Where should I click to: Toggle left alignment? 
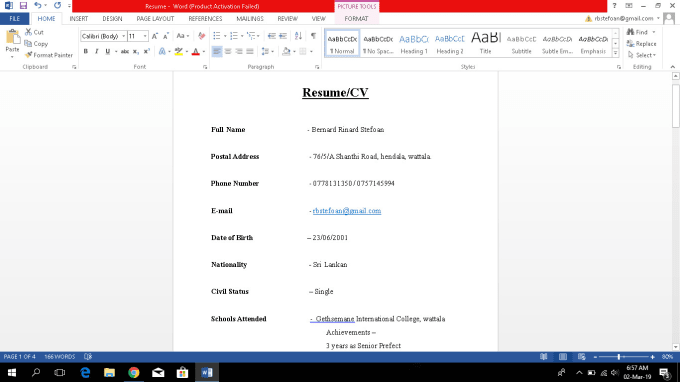pyautogui.click(x=217, y=52)
